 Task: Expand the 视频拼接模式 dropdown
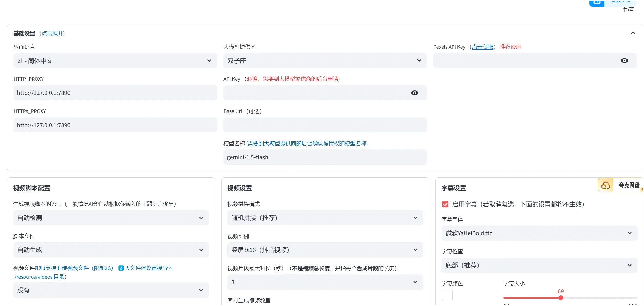click(415, 218)
